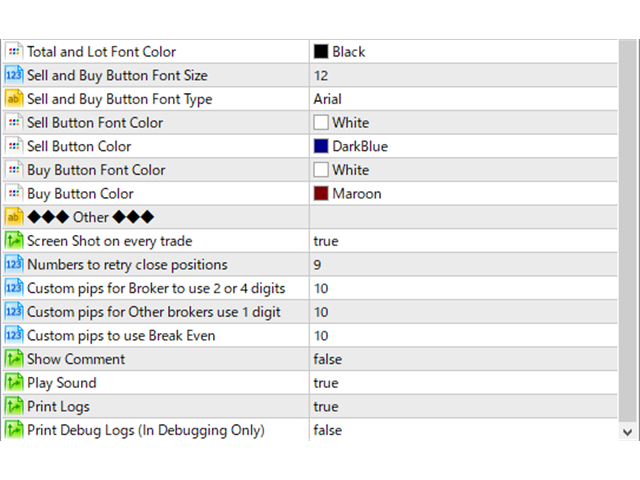Edit the Arial font type value field
The image size is (640, 480).
tap(463, 99)
